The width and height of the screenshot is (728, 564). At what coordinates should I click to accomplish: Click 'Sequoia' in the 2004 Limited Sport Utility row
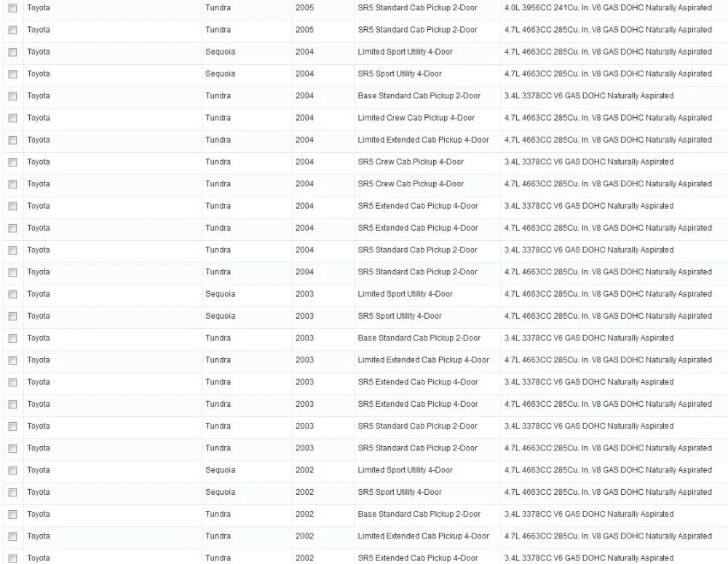[220, 52]
